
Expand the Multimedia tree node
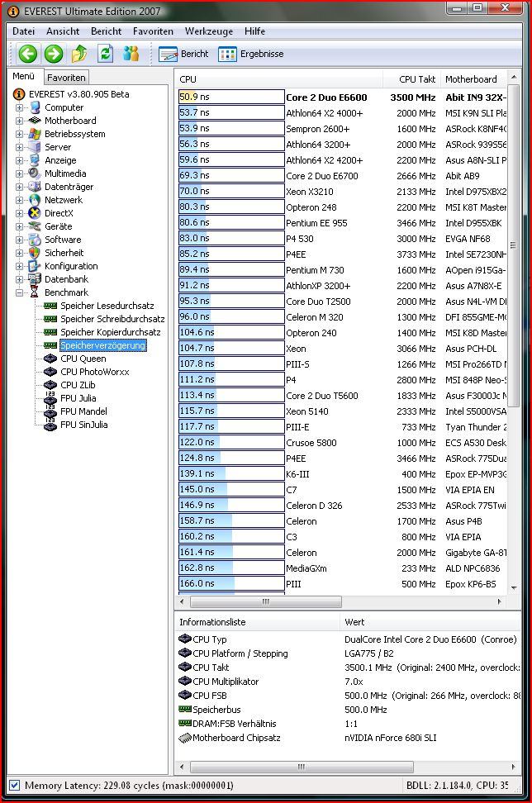click(x=20, y=173)
